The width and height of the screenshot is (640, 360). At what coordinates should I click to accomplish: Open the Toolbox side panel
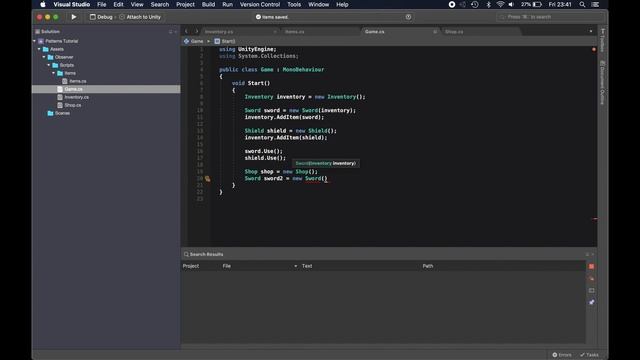pos(602,40)
